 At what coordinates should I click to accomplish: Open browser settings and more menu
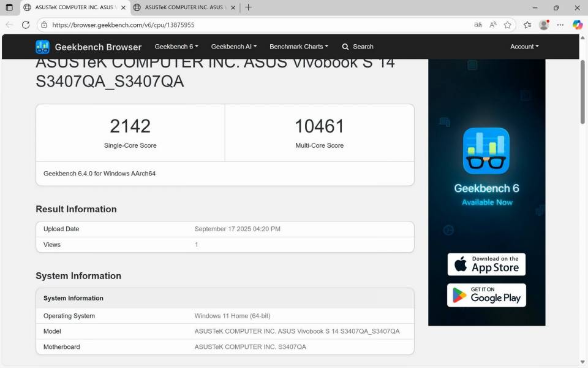560,25
